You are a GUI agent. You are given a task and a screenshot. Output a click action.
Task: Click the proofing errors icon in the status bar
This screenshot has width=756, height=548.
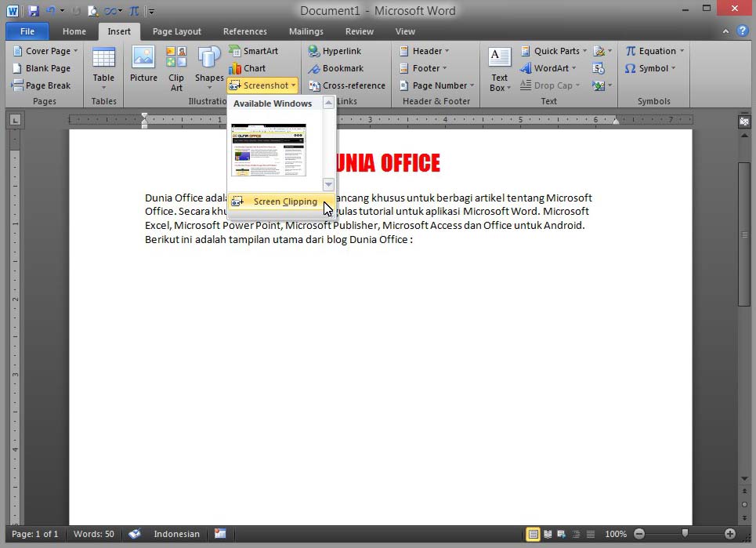(x=135, y=534)
